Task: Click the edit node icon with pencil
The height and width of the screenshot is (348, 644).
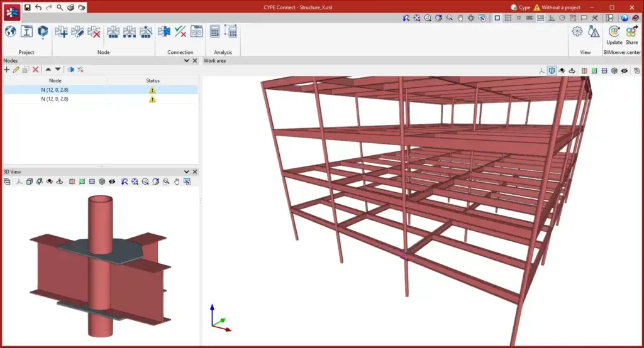Action: point(78,31)
